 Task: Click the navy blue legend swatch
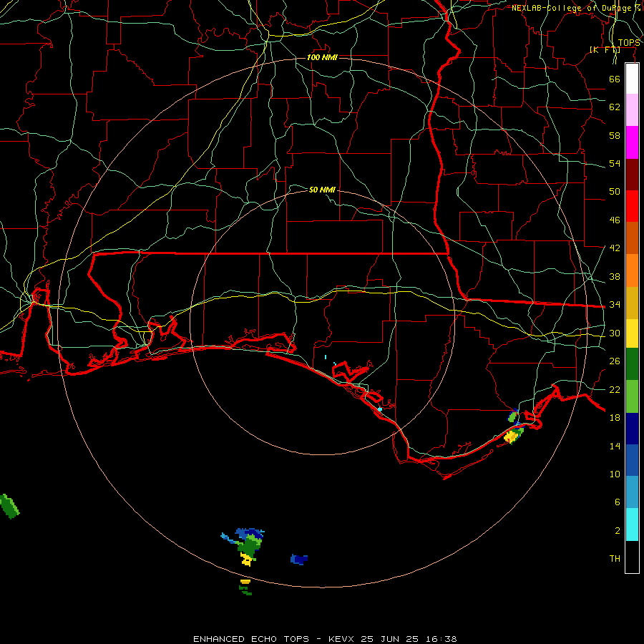pyautogui.click(x=632, y=429)
